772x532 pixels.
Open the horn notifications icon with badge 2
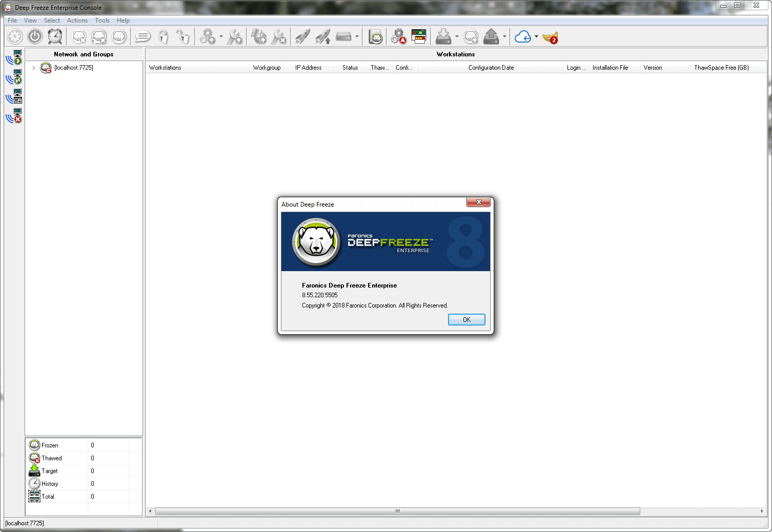point(550,37)
